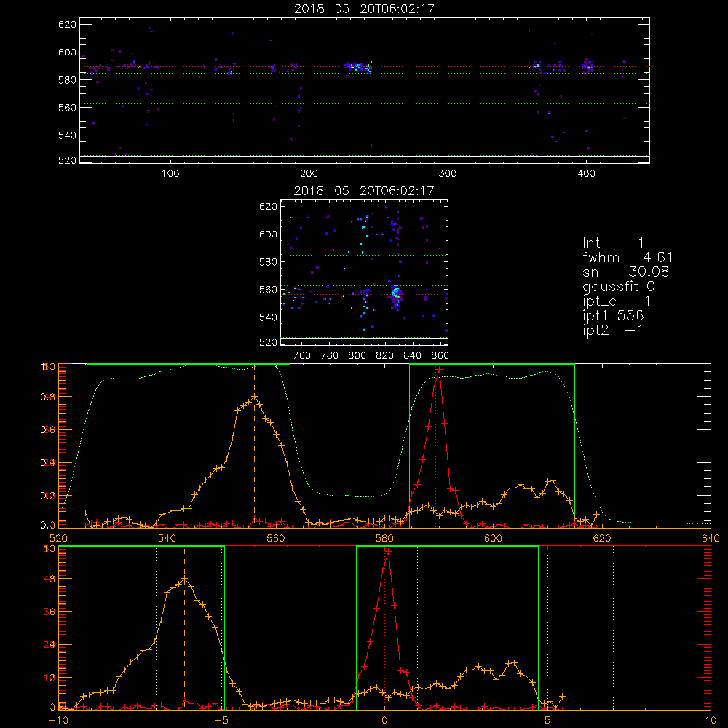Click the 'sn 30.08' value line
728x728 pixels.
(x=626, y=272)
